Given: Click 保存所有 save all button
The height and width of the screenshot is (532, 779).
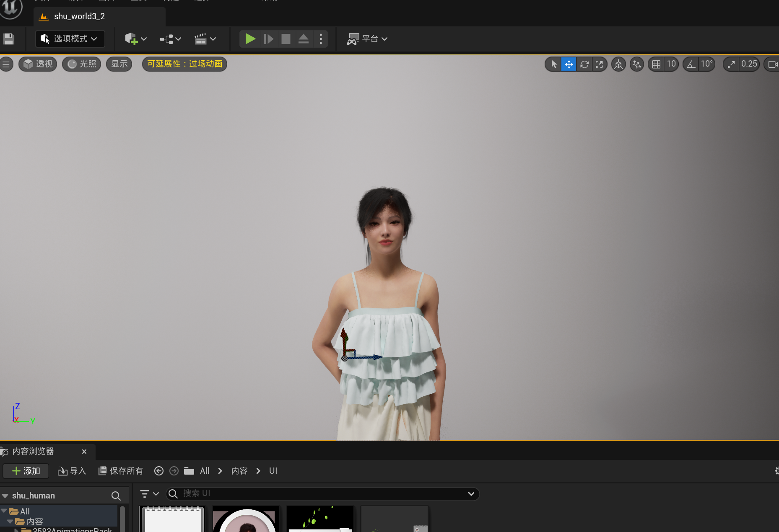Looking at the screenshot, I should pyautogui.click(x=120, y=471).
